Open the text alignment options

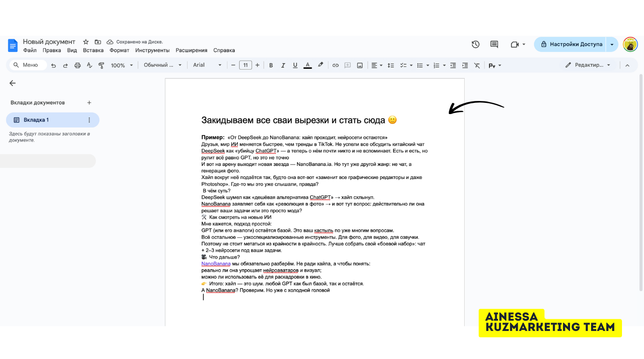coord(377,65)
